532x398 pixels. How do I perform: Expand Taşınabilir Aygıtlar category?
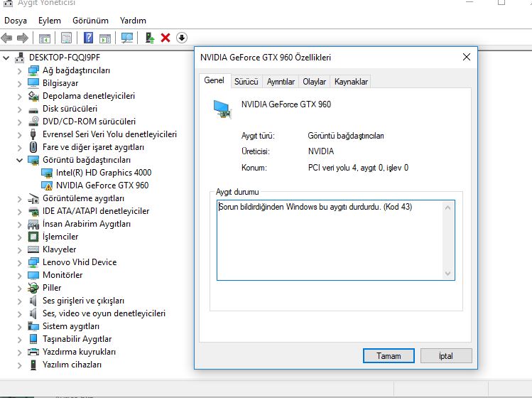(x=20, y=340)
